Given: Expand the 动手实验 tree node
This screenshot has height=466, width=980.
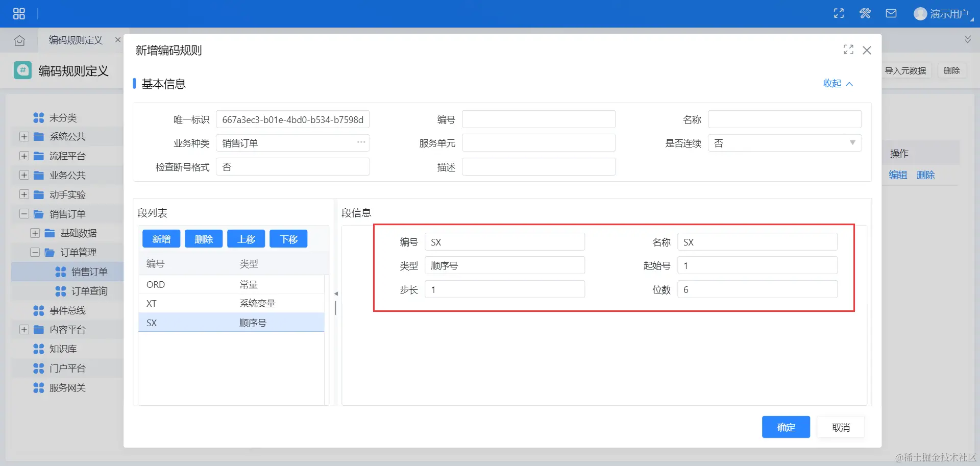Looking at the screenshot, I should 24,195.
